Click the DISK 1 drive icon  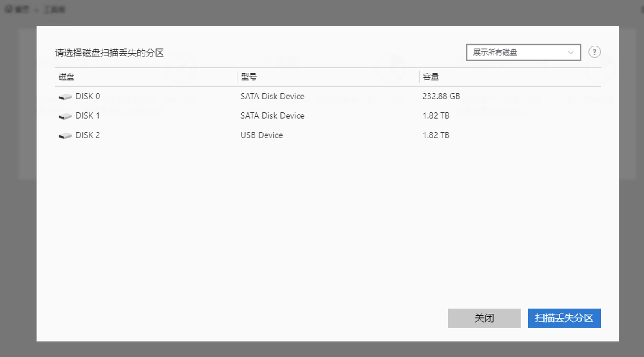65,116
